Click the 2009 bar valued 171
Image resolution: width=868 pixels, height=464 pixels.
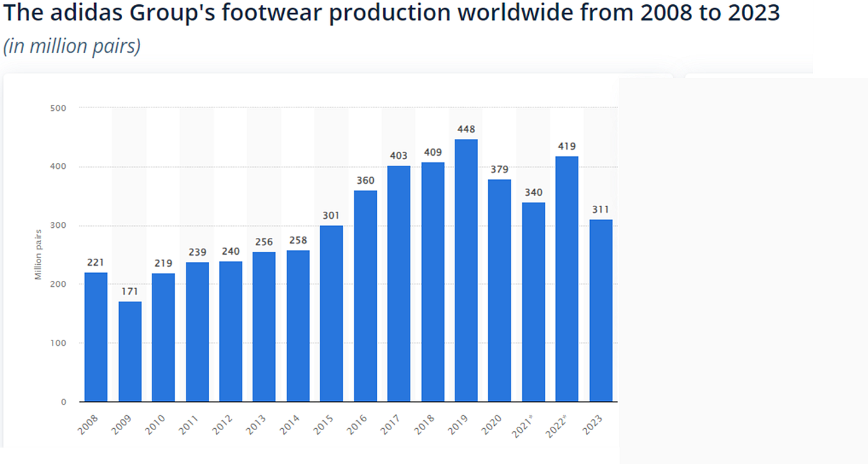pos(130,352)
